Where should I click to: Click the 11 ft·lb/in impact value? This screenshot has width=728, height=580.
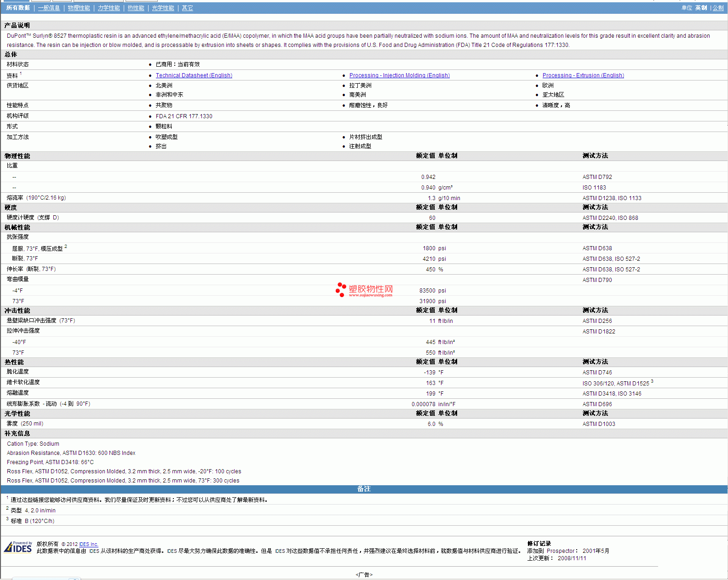[x=441, y=321]
